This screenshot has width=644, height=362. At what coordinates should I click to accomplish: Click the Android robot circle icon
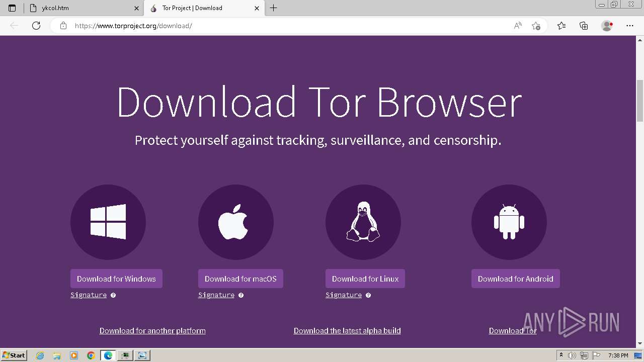[509, 222]
